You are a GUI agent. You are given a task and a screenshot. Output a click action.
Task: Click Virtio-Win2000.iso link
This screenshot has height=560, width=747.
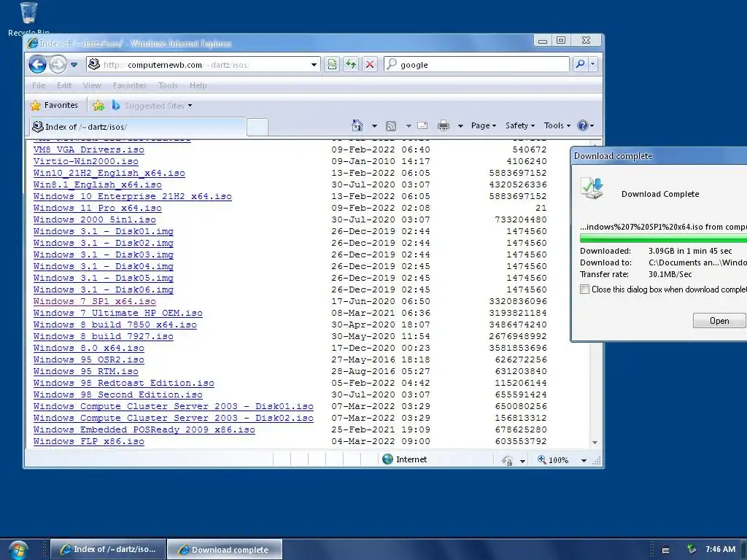point(86,161)
